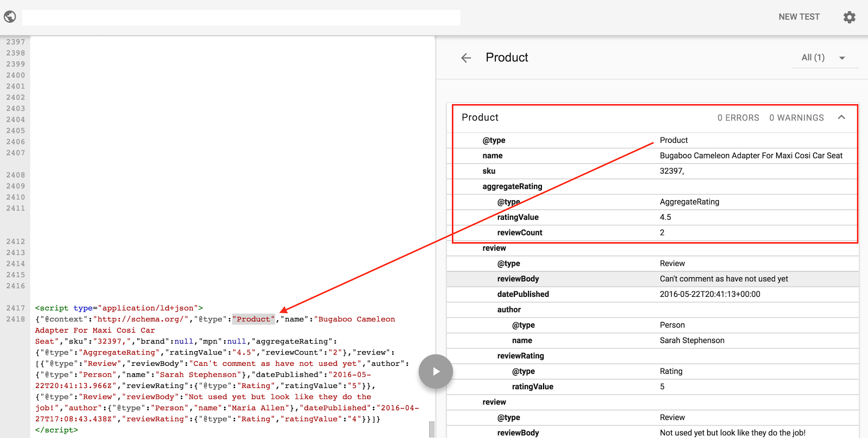Screen dimensions: 868x438
Task: Select the ratingValue 5 cell
Action: tap(662, 387)
